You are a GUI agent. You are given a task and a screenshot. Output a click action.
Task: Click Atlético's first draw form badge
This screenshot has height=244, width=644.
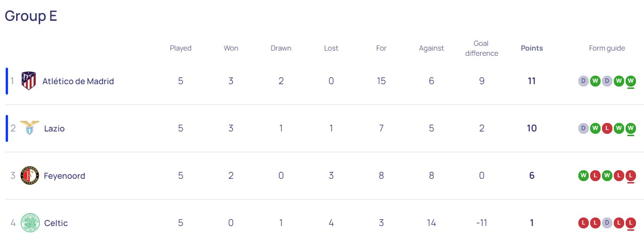tap(583, 81)
